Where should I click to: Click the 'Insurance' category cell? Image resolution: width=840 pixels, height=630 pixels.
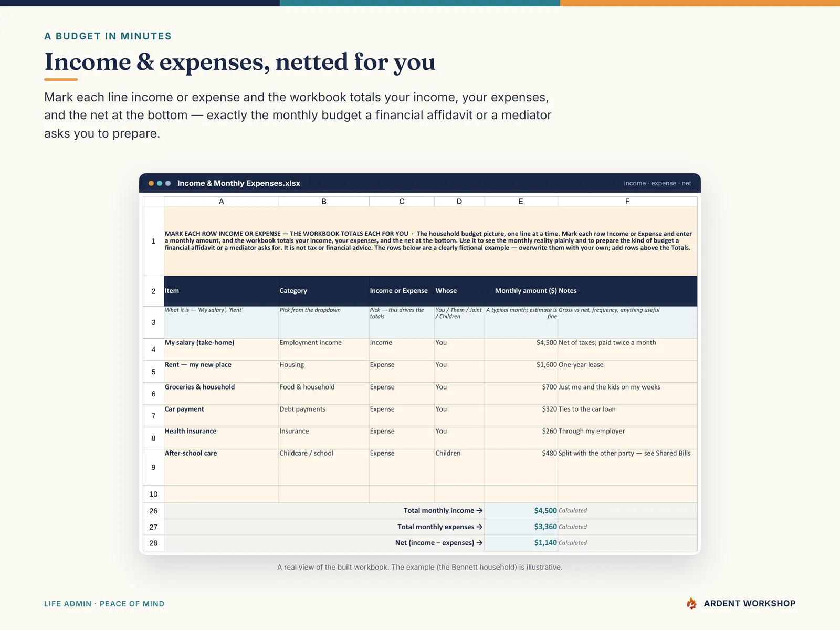click(x=324, y=438)
